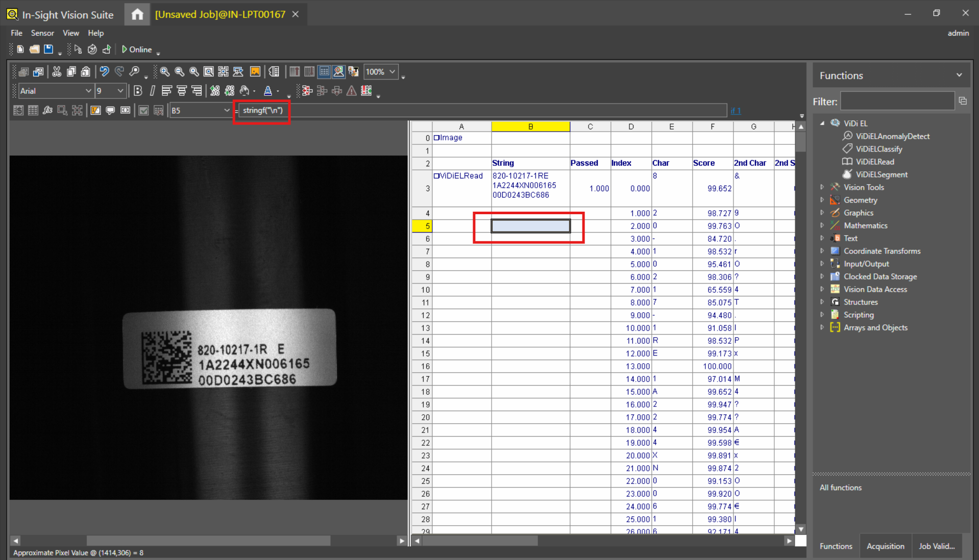This screenshot has width=979, height=560.
Task: Click the Copy icon in the toolbar
Action: coord(71,72)
